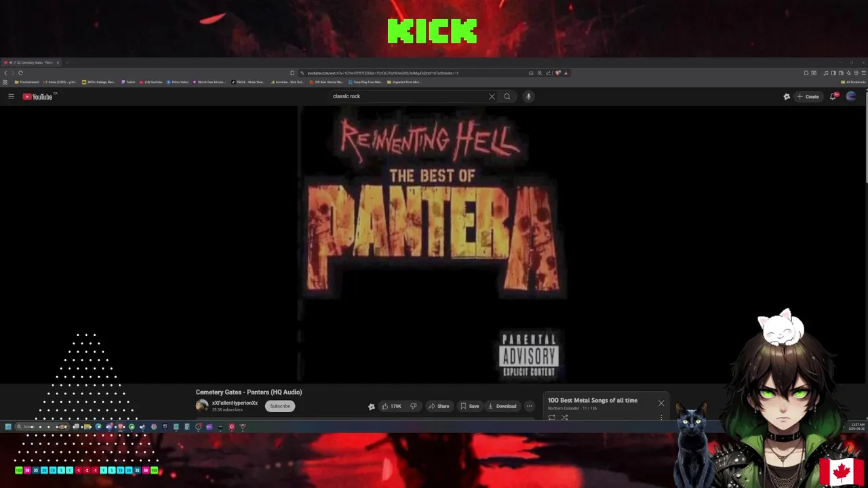Image resolution: width=868 pixels, height=488 pixels.
Task: Start voice search with microphone icon
Action: tap(528, 96)
